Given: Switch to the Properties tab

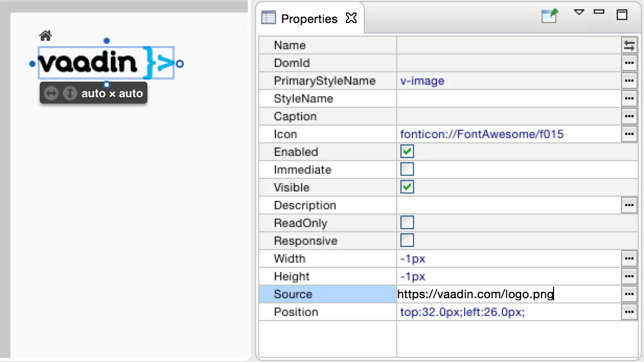Looking at the screenshot, I should pos(309,18).
